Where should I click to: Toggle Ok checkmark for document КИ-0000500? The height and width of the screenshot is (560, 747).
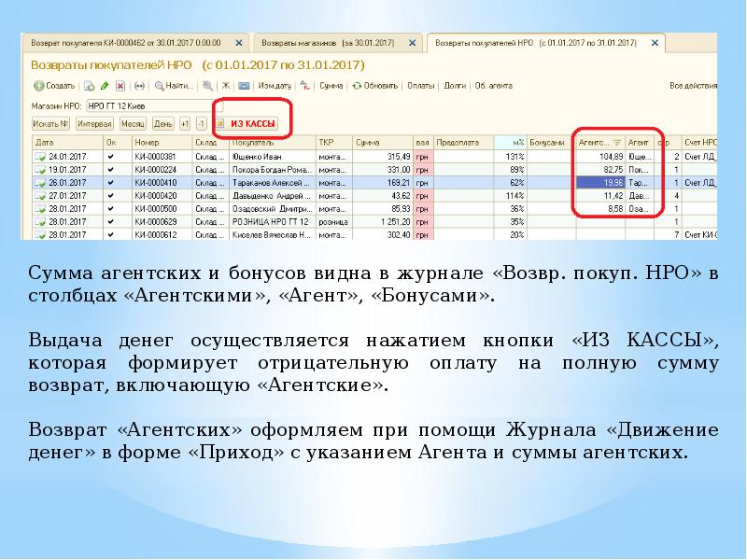110,210
